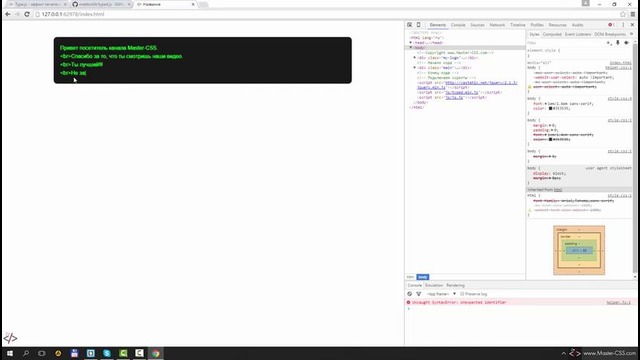Open the Chrome hamburger menu
The height and width of the screenshot is (360, 640).
click(633, 14)
